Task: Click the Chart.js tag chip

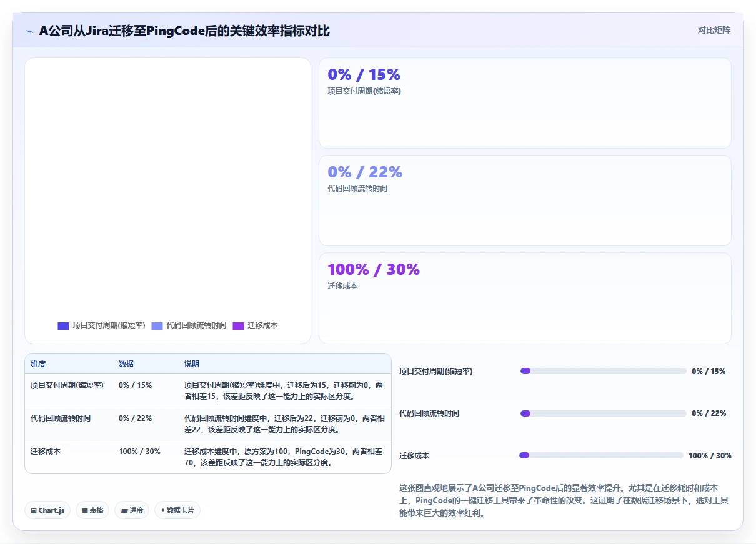Action: (48, 510)
